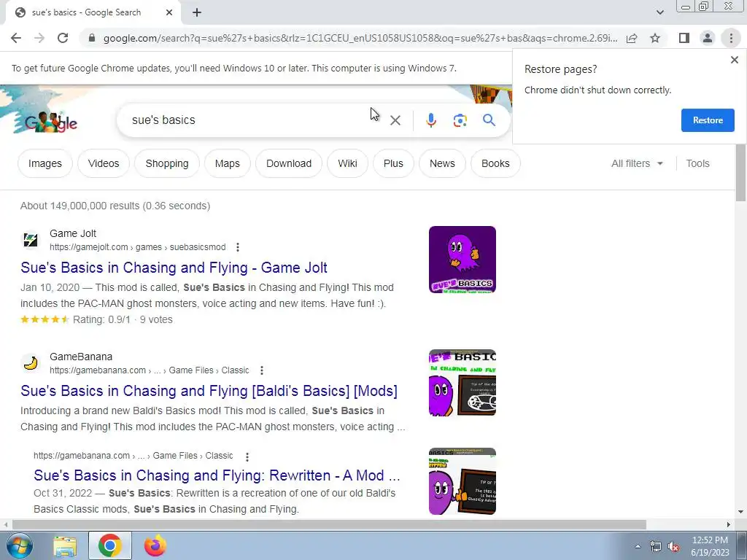Image resolution: width=747 pixels, height=560 pixels.
Task: Open GameBanana Baldi's Basics Mods link
Action: tap(209, 391)
